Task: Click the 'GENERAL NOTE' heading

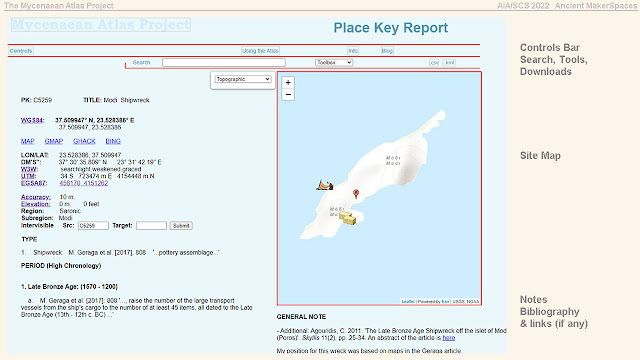Action: click(301, 317)
